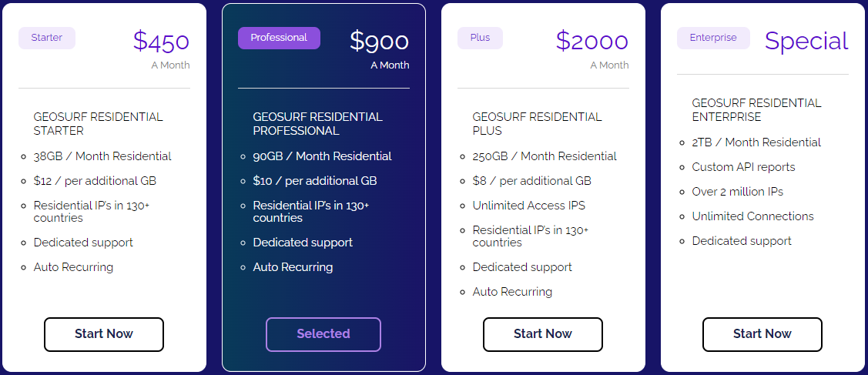868x375 pixels.
Task: Click the Special price text for Enterprise
Action: [x=806, y=42]
